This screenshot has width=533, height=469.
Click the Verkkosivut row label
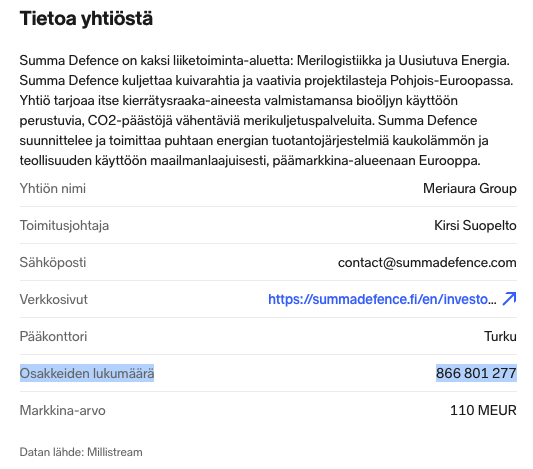tap(53, 299)
